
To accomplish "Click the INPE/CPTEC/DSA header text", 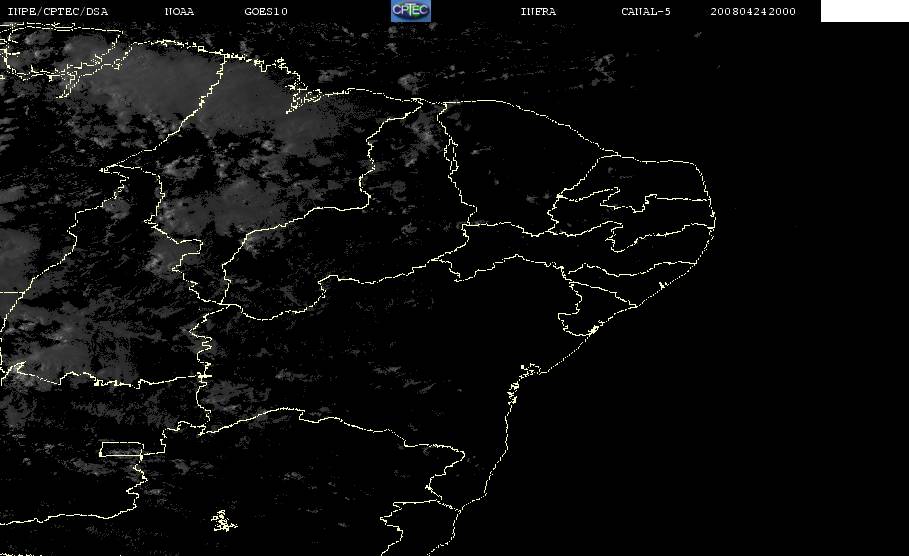I will [x=58, y=11].
